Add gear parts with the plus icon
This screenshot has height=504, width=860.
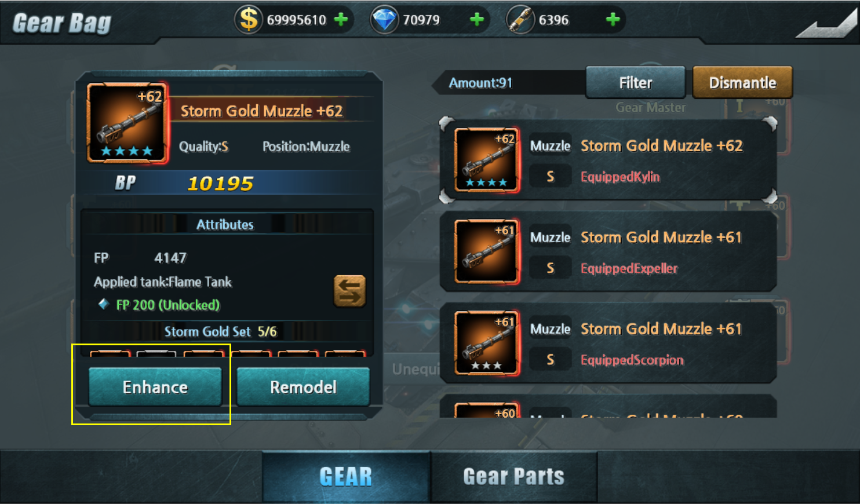[613, 20]
